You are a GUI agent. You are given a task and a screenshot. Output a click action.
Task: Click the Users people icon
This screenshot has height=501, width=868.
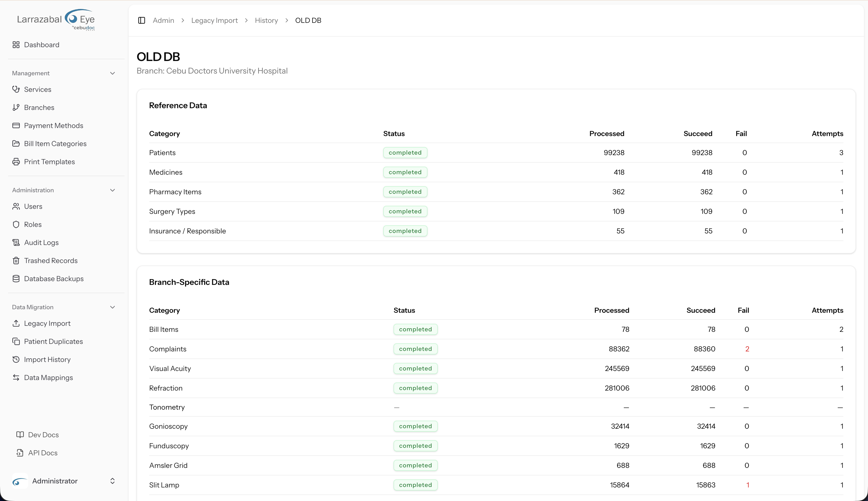point(16,207)
